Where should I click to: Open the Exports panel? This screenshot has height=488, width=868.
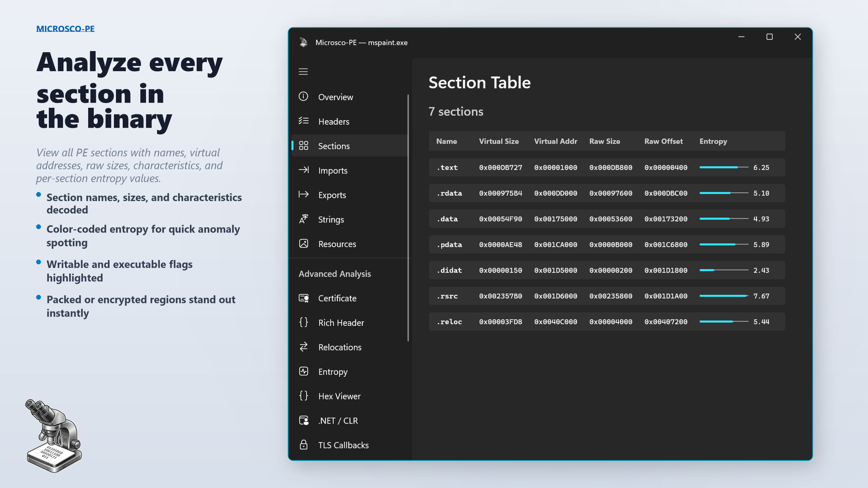point(332,195)
